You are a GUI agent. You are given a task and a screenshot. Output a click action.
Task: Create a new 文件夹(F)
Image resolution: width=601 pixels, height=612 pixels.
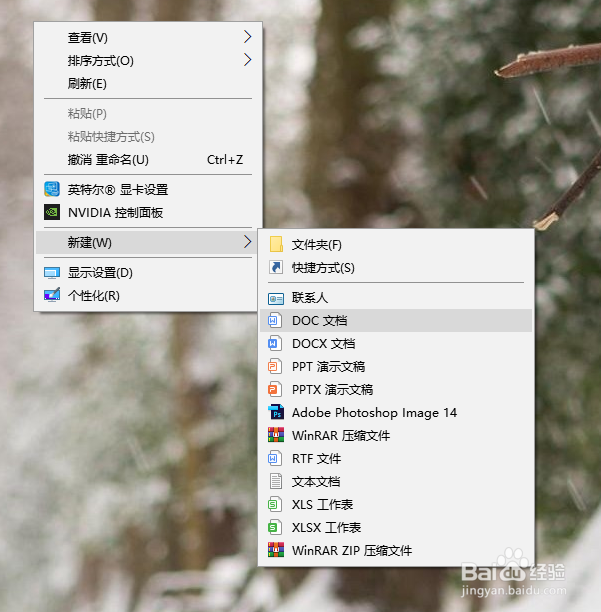click(396, 245)
